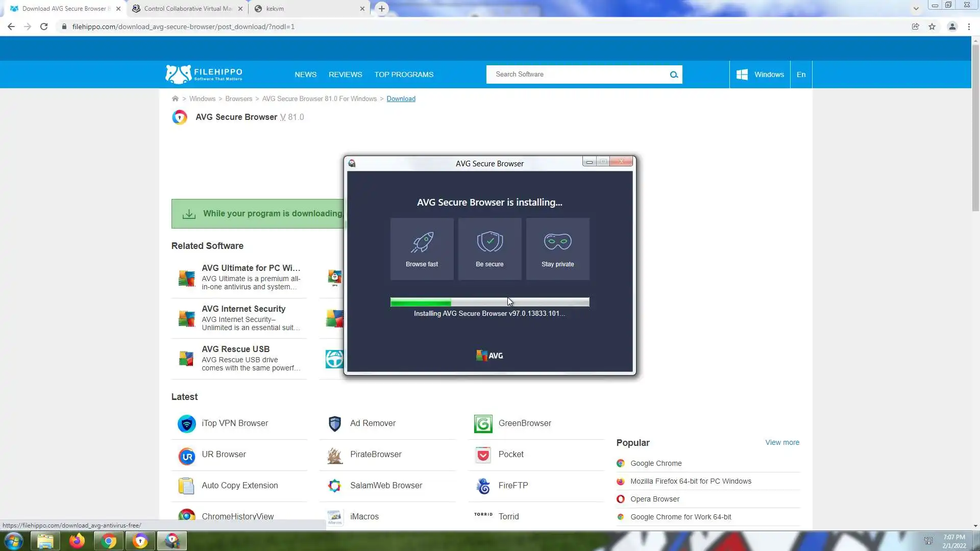
Task: Click the Stay private mask icon
Action: click(x=557, y=241)
